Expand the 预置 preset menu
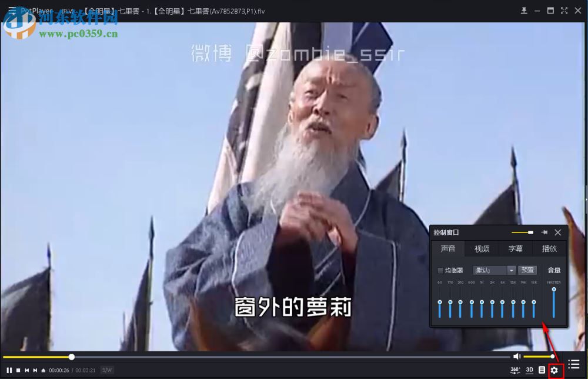This screenshot has width=588, height=379. click(527, 270)
